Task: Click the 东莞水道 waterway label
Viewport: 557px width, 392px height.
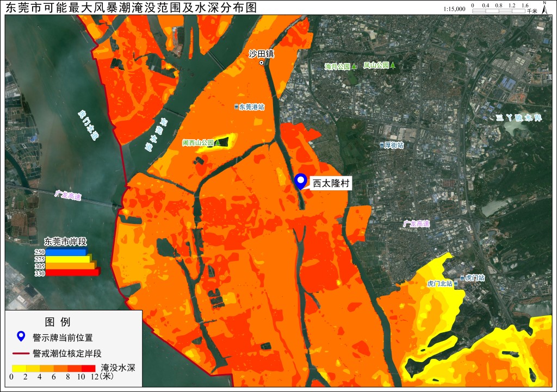Action: 156,135
